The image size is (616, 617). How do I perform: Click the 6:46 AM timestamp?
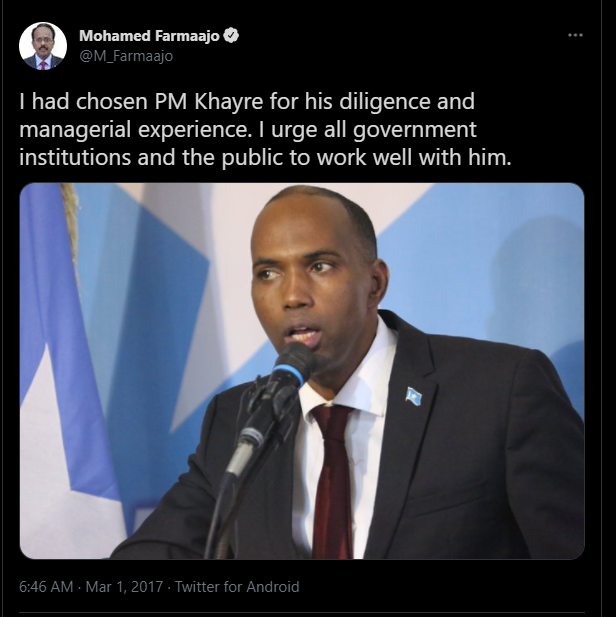pyautogui.click(x=46, y=587)
